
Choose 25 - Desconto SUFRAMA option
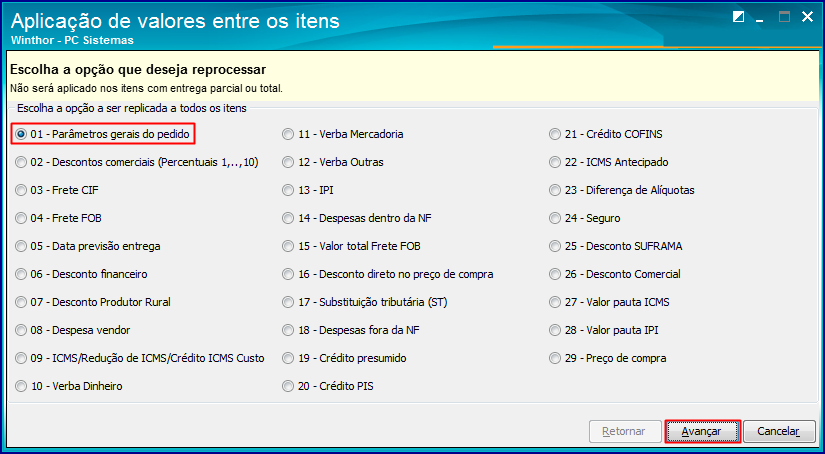(616, 246)
